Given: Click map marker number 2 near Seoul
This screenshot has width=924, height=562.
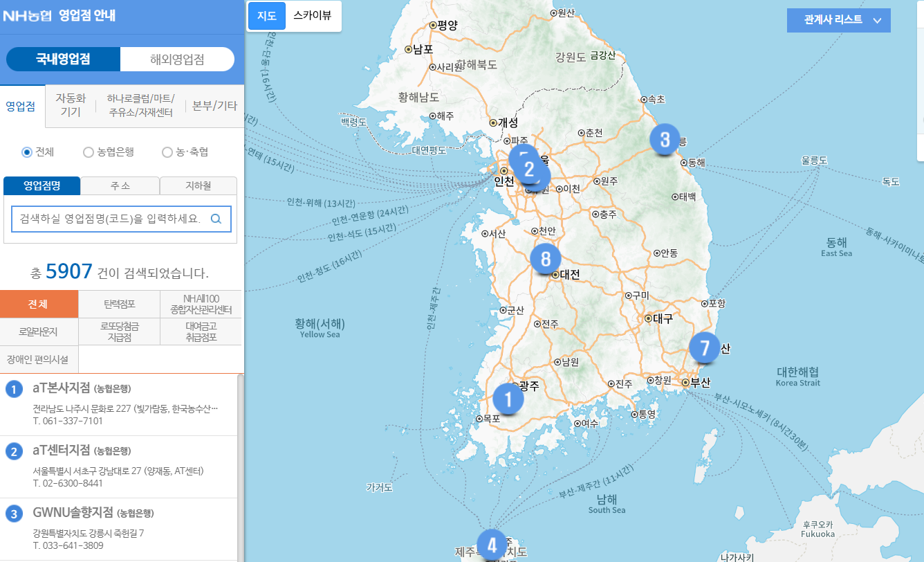Looking at the screenshot, I should click(530, 170).
